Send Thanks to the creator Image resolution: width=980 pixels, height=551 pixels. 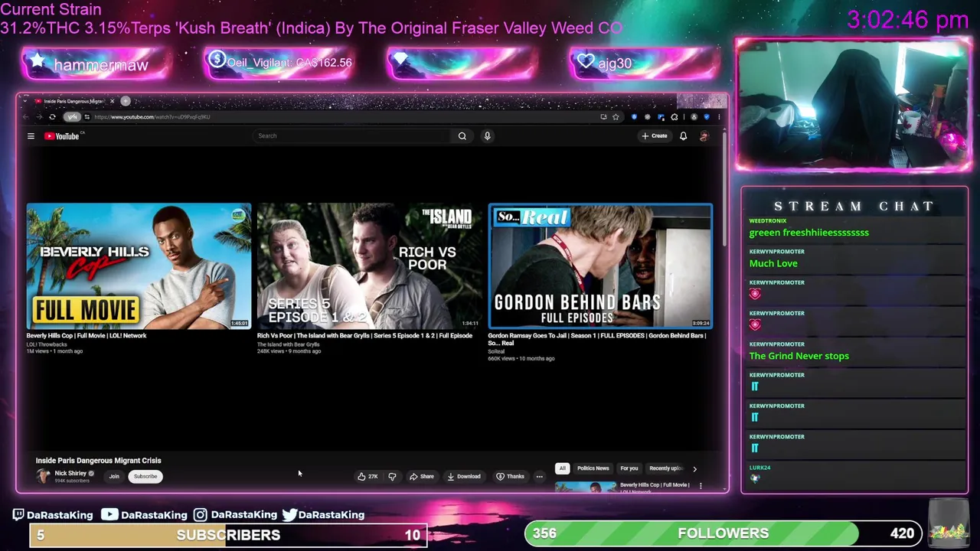(511, 477)
